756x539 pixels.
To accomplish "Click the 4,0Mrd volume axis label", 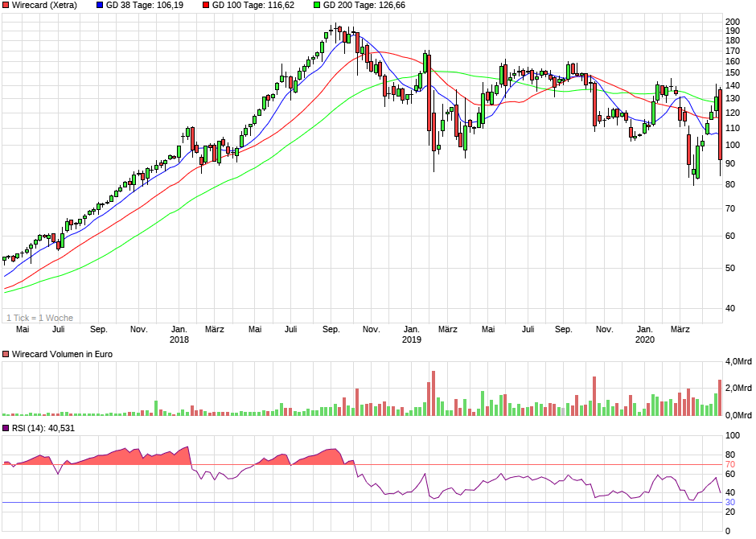I will coord(738,361).
